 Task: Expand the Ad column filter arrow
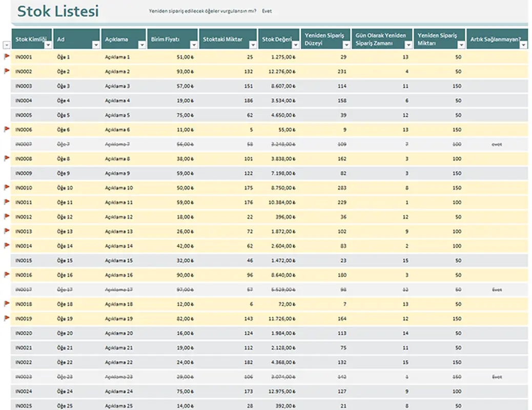click(x=95, y=45)
